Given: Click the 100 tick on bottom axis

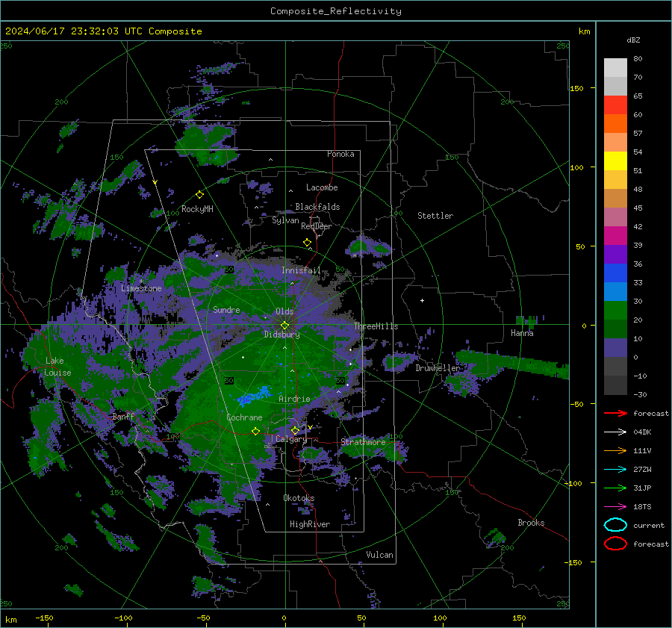Looking at the screenshot, I should point(440,618).
